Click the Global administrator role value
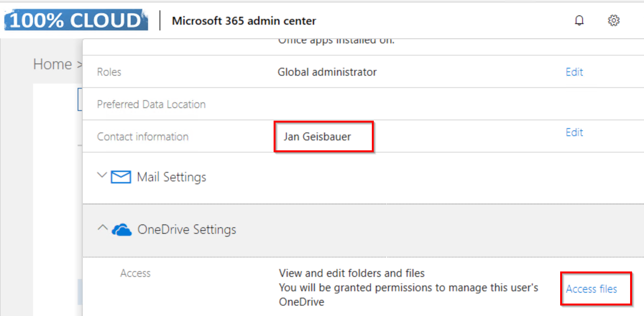Viewport: 644px width, 316px height. pos(327,72)
